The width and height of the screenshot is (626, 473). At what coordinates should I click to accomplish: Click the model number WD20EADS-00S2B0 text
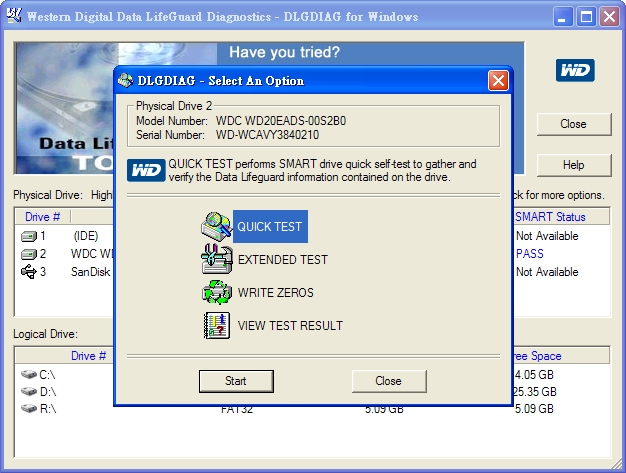[x=281, y=121]
